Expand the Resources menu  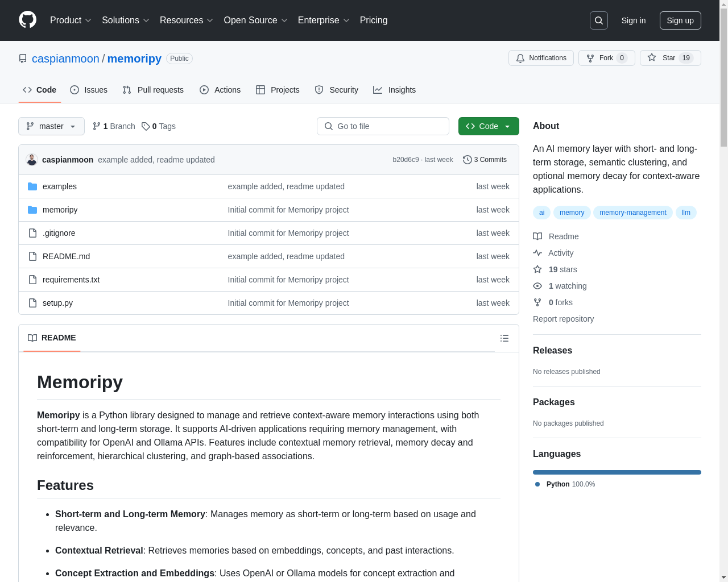(x=187, y=20)
